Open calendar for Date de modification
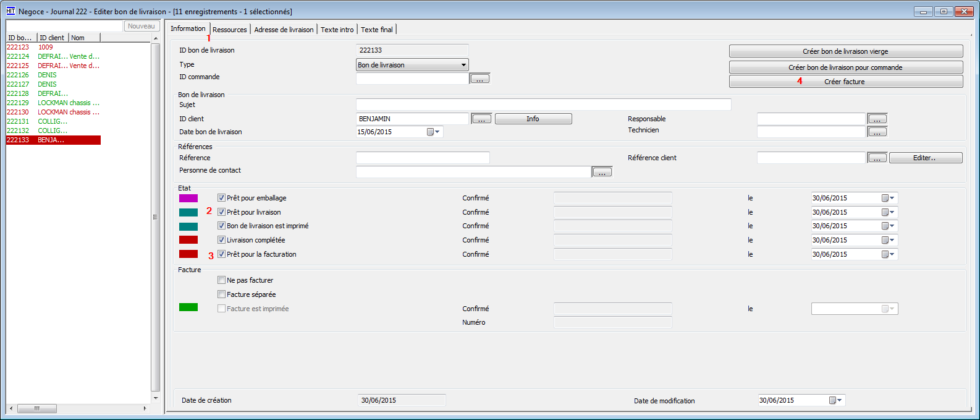Image resolution: width=980 pixels, height=420 pixels. coord(835,400)
